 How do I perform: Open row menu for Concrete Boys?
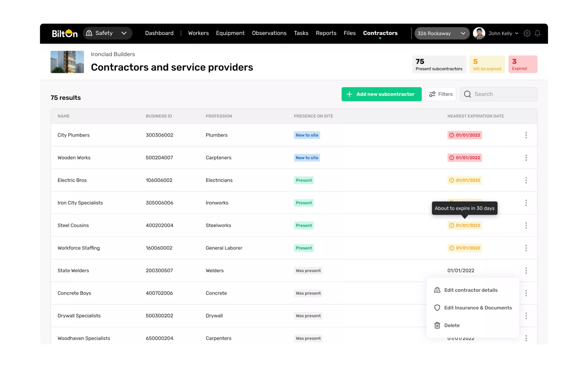[526, 293]
